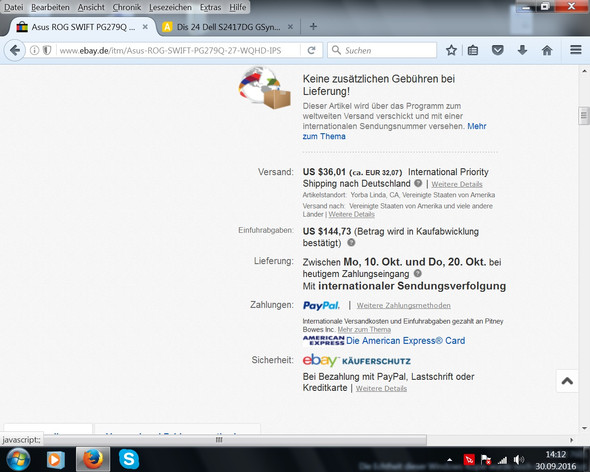The width and height of the screenshot is (590, 472).
Task: Show hidden tray icons arrow
Action: (449, 460)
